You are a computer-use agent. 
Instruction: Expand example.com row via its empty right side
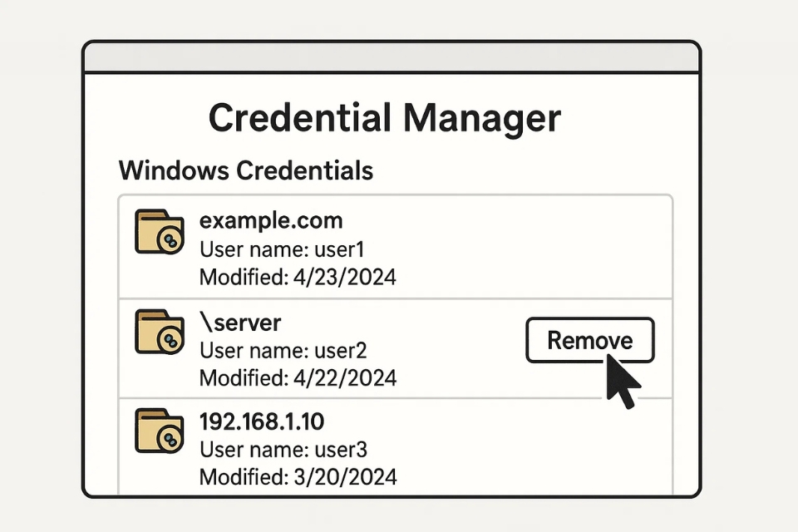(540, 248)
